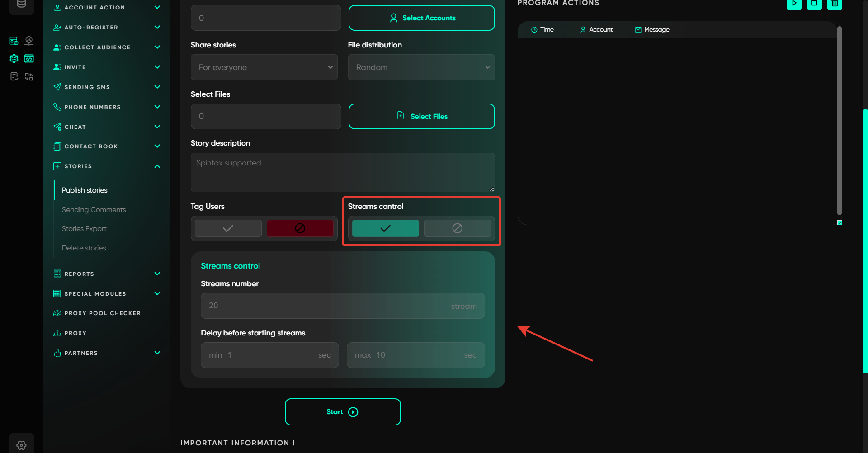The image size is (868, 453).
Task: Click the document checklist icon in left rail
Action: pos(14,77)
